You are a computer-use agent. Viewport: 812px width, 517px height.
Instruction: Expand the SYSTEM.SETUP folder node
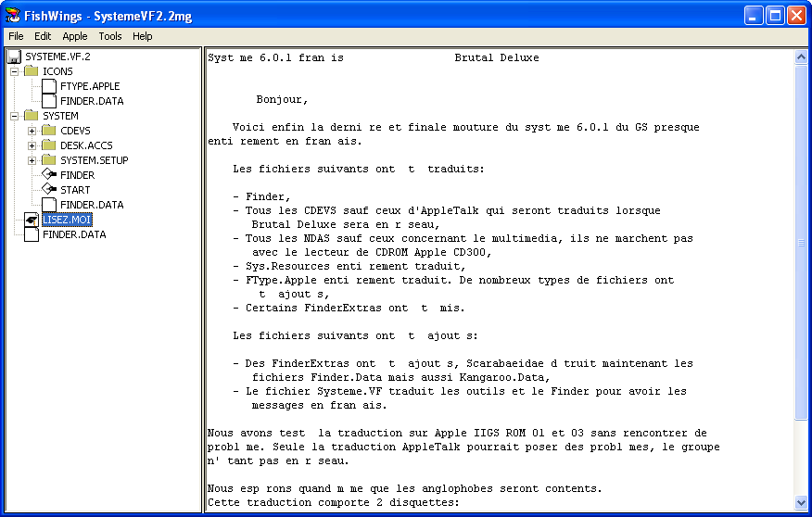pos(32,160)
